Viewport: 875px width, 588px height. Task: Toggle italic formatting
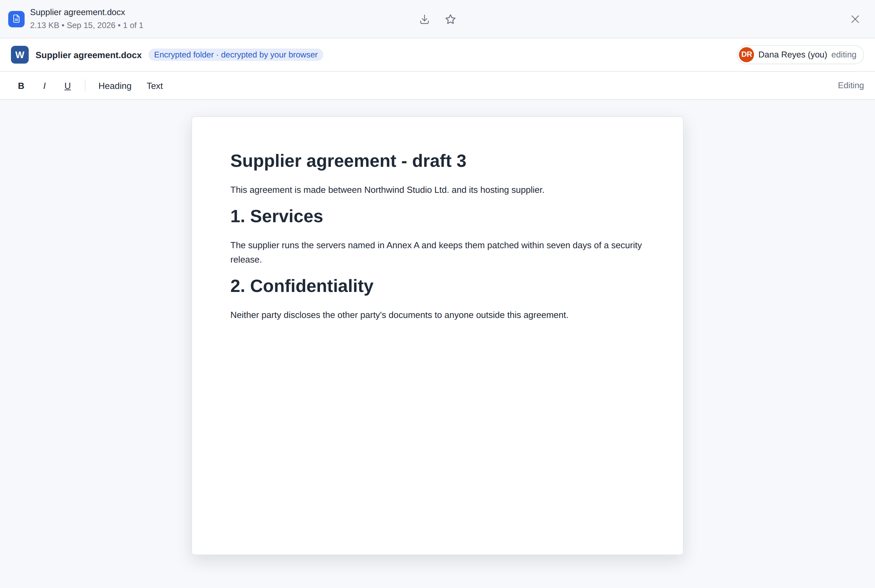44,86
